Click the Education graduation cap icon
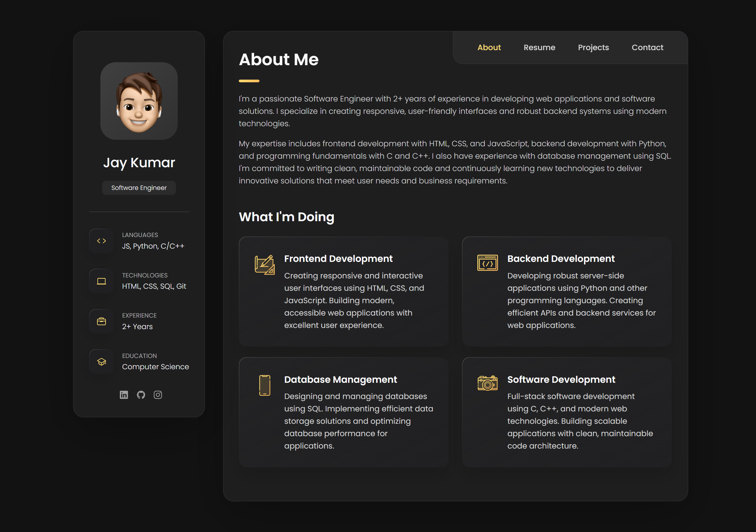The height and width of the screenshot is (532, 756). [x=102, y=362]
